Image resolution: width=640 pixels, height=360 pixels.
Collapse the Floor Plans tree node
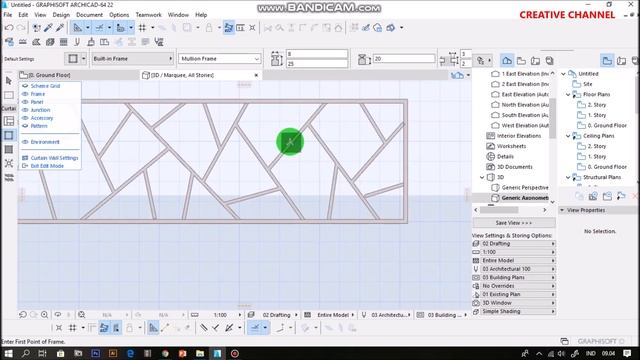pos(568,94)
